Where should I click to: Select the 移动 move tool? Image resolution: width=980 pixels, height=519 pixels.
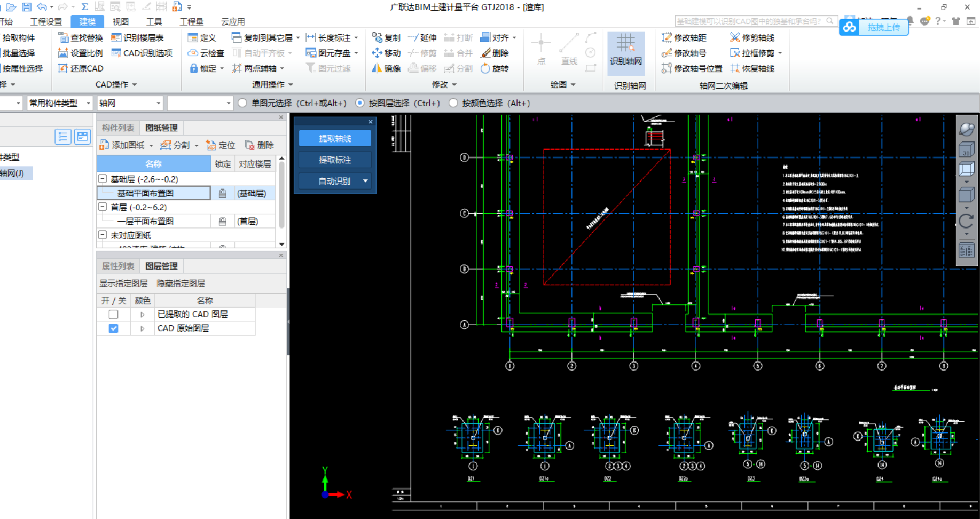386,53
